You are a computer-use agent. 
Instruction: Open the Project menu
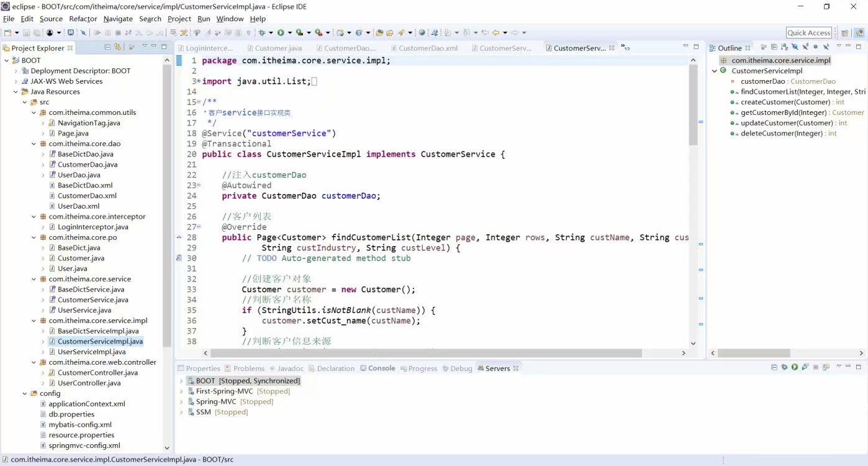[179, 19]
